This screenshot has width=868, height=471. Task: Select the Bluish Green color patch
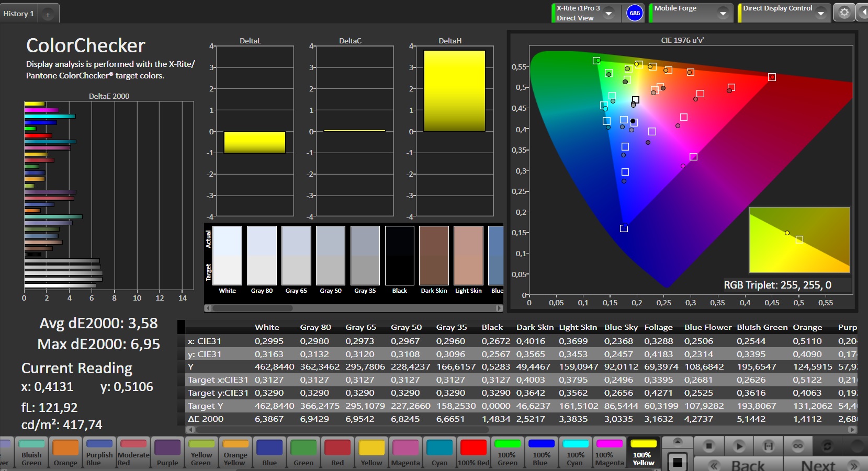pos(31,453)
